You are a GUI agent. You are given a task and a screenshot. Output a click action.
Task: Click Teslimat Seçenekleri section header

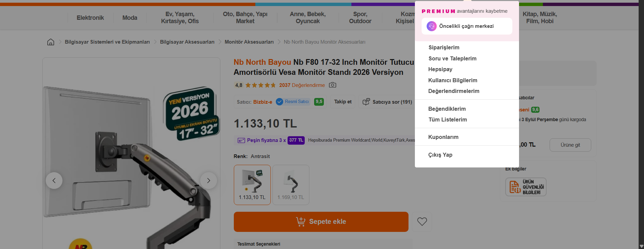[259, 244]
